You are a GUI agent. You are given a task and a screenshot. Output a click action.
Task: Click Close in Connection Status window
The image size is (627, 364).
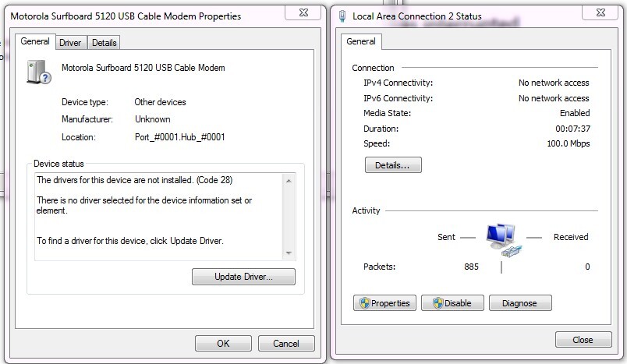pyautogui.click(x=583, y=340)
